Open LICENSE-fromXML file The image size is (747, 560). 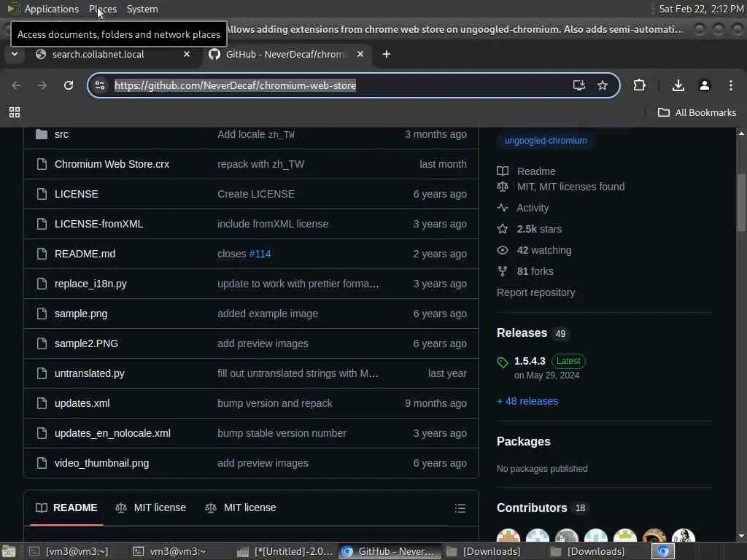[x=98, y=224]
